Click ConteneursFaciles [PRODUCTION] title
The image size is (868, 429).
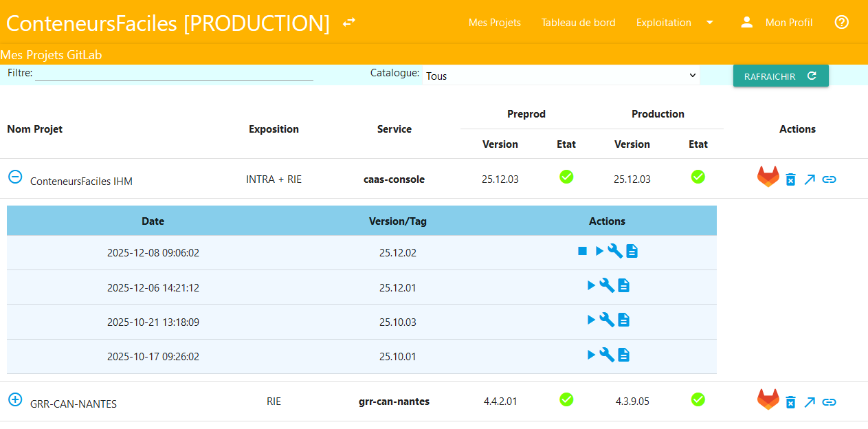click(168, 23)
